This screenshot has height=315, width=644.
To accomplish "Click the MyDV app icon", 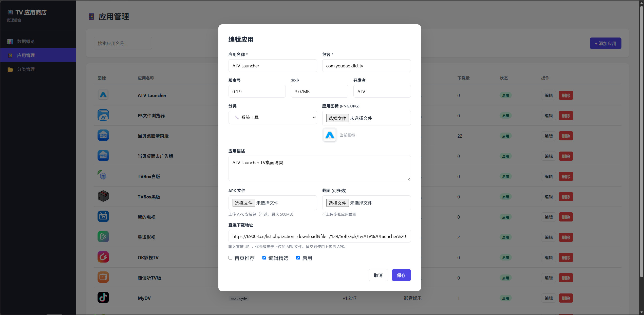I will click(103, 298).
